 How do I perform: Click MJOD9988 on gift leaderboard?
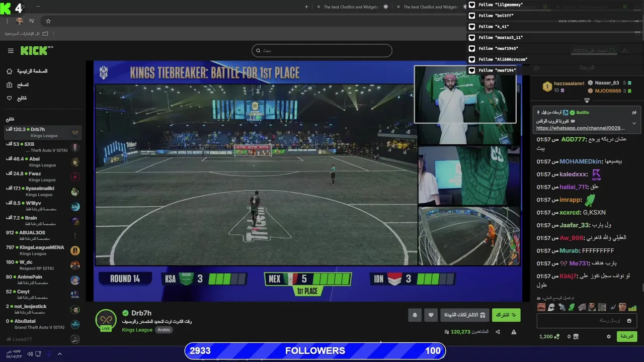[608, 91]
